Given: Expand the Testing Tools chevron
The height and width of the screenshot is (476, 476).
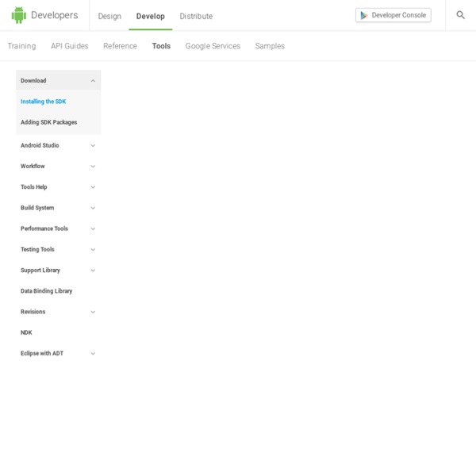Looking at the screenshot, I should 93,250.
